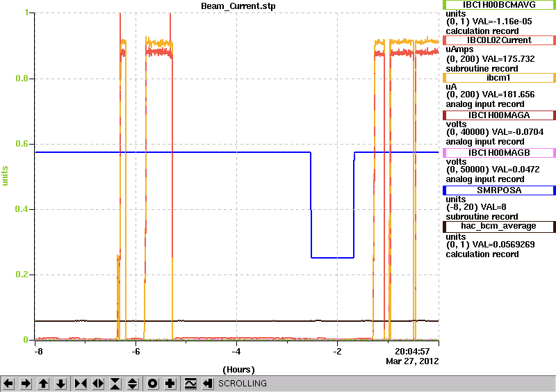Click the horizontal zoom-in (inward triangles) icon
The height and width of the screenshot is (392, 556).
[81, 384]
